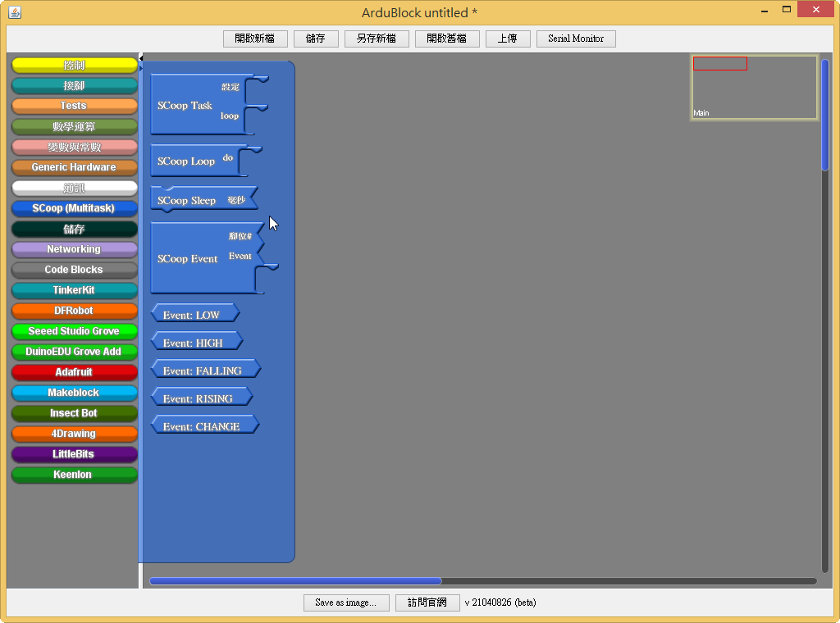
Task: Click the version text "v 21040826 (beta)"
Action: pos(500,603)
